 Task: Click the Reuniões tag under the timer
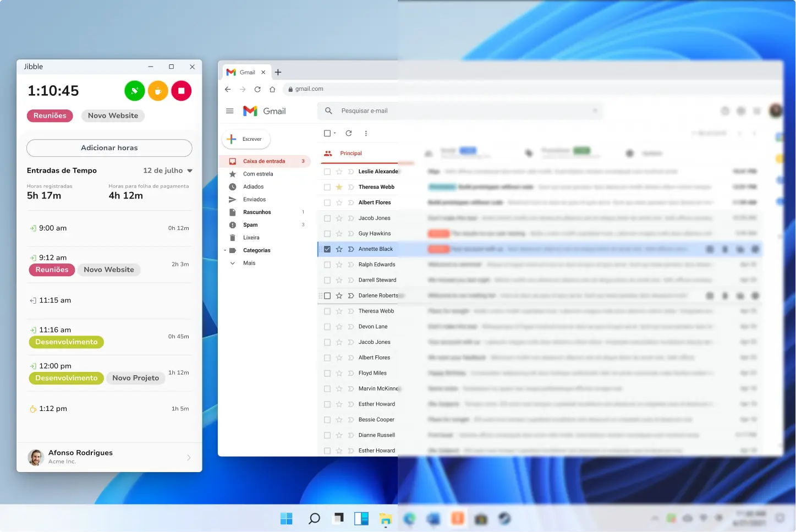click(50, 116)
